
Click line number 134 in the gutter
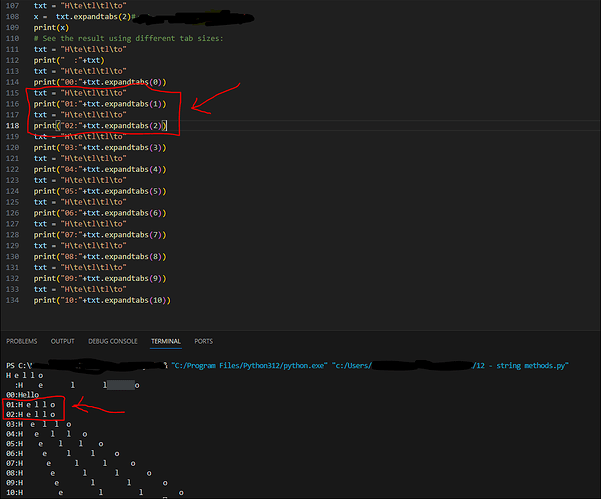[x=12, y=300]
